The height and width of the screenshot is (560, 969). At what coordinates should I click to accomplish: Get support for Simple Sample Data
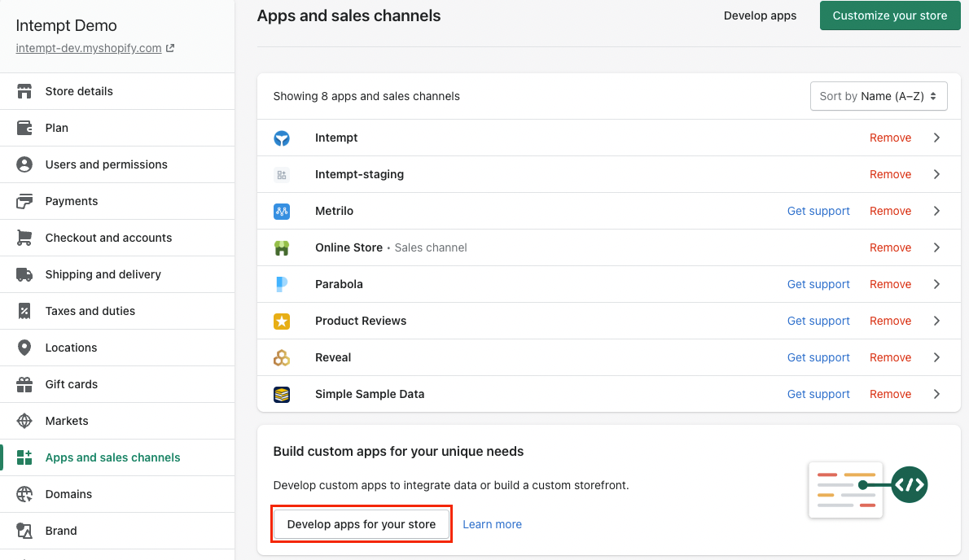[818, 394]
